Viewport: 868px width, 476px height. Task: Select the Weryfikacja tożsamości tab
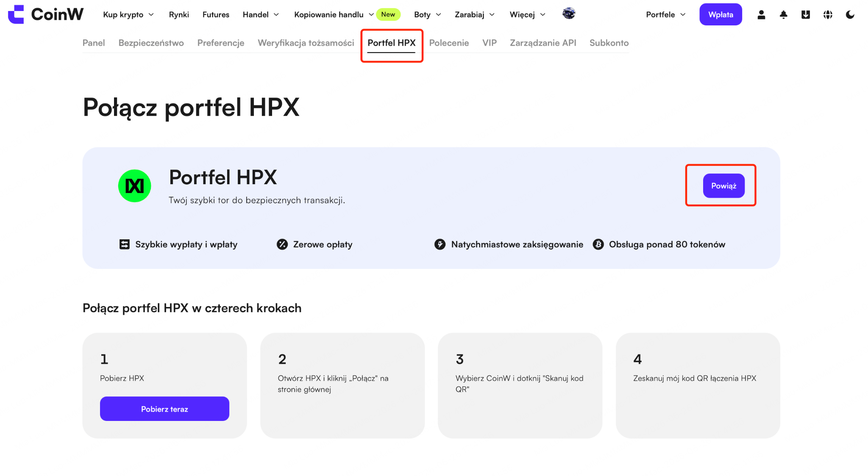pos(306,43)
